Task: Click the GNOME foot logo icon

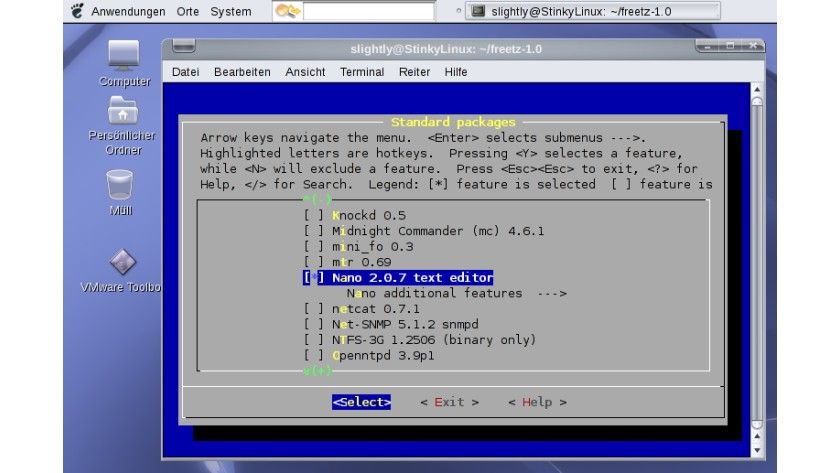Action: (x=78, y=11)
